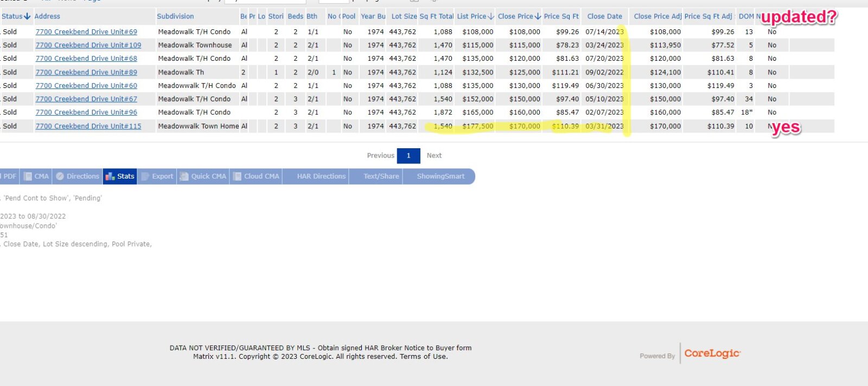Open the CMA report button
Viewport: 868px width, 386px height.
[36, 176]
